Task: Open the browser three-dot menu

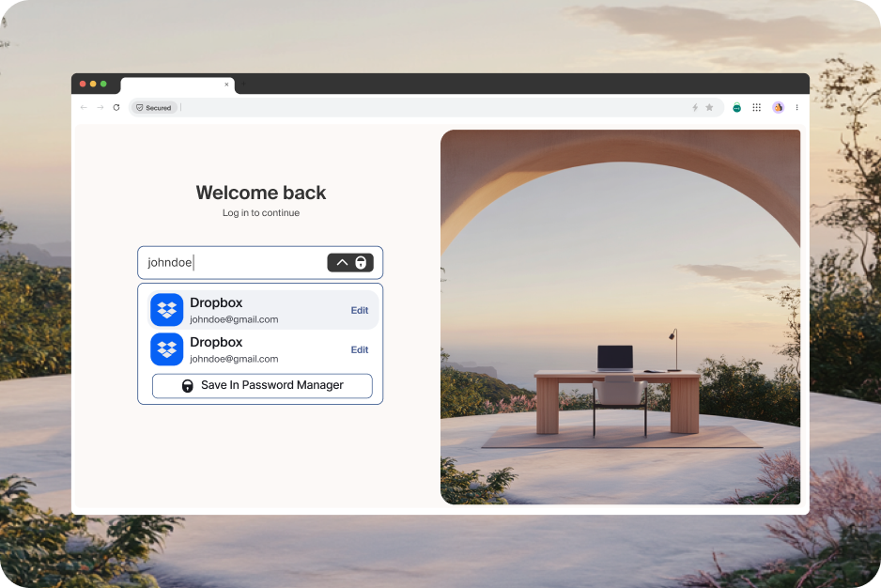Action: click(x=796, y=107)
